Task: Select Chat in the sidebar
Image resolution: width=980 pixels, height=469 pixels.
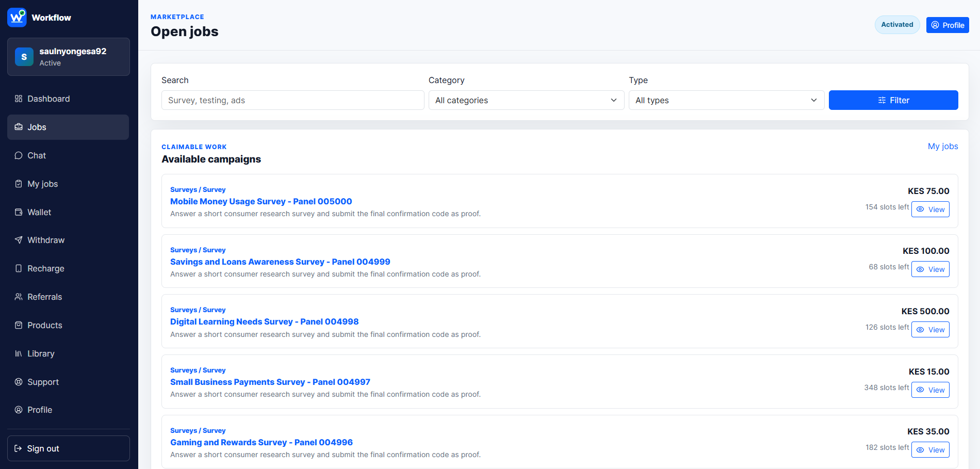Action: pyautogui.click(x=68, y=155)
